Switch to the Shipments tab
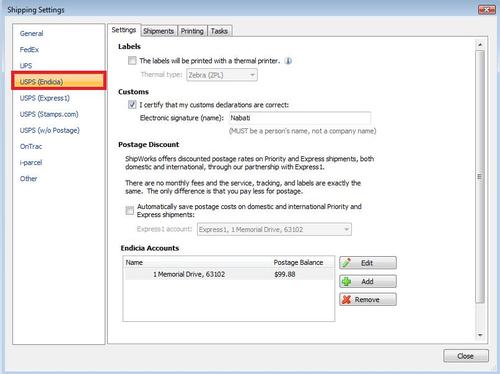Image resolution: width=500 pixels, height=374 pixels. (x=158, y=31)
